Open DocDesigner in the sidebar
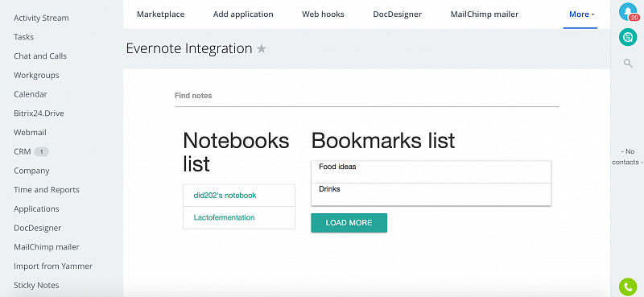 [x=37, y=228]
